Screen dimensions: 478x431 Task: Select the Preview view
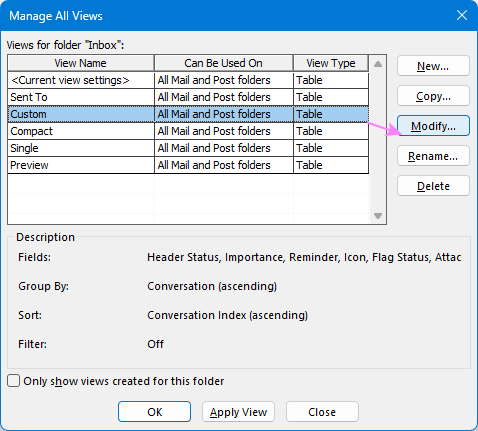(x=188, y=165)
